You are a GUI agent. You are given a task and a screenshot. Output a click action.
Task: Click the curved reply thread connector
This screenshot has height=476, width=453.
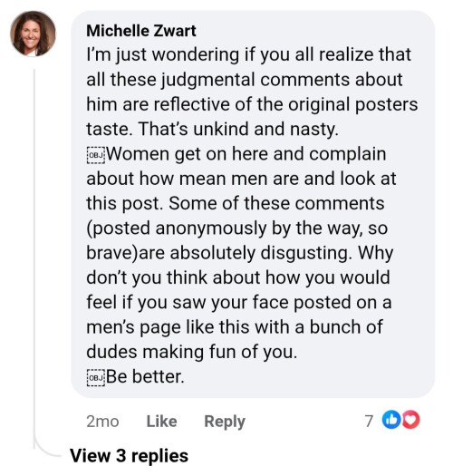pyautogui.click(x=45, y=450)
